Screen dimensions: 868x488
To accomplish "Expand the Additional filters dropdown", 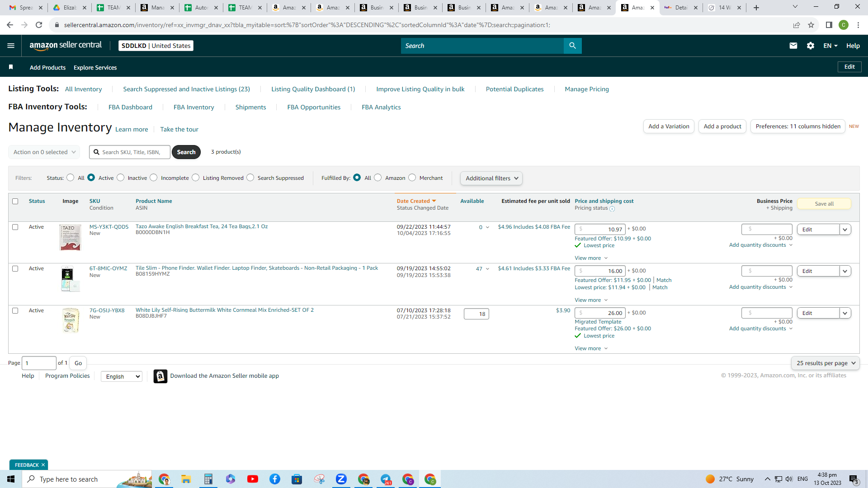I will point(491,178).
